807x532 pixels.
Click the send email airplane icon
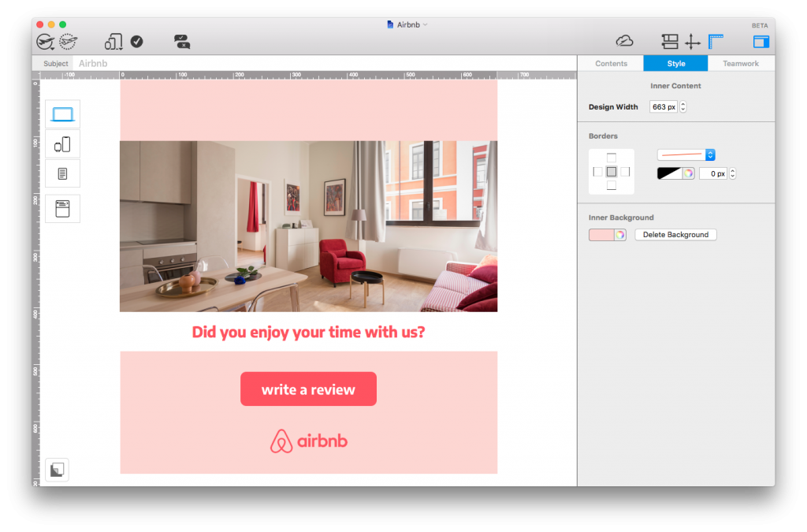coord(45,42)
